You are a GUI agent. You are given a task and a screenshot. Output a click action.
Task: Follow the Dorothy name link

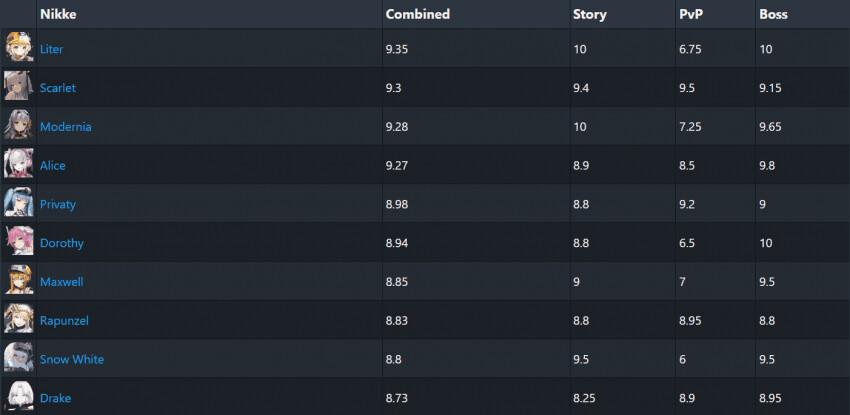[x=62, y=243]
